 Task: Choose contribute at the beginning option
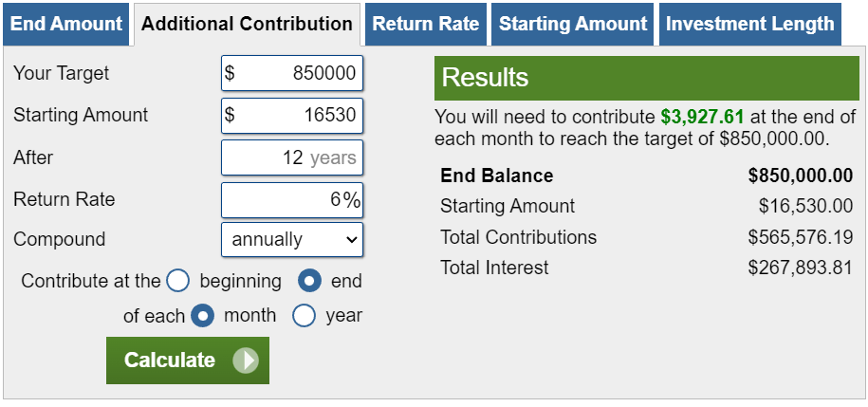point(178,282)
